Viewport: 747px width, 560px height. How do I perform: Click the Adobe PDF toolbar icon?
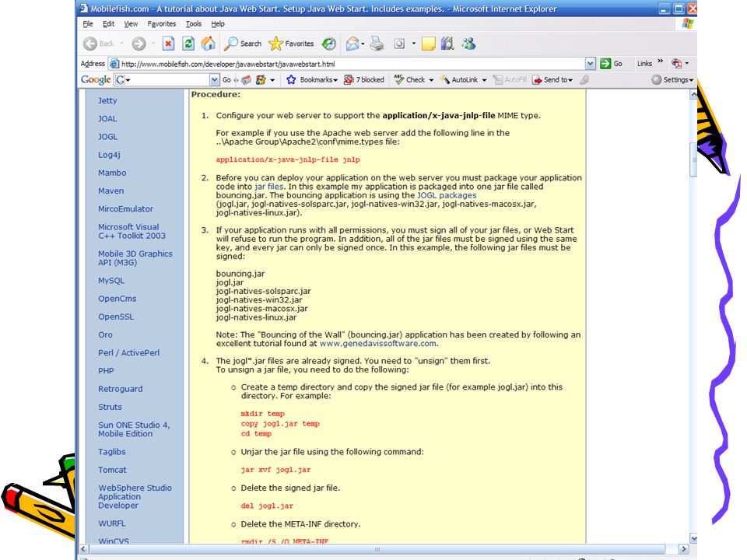click(676, 63)
